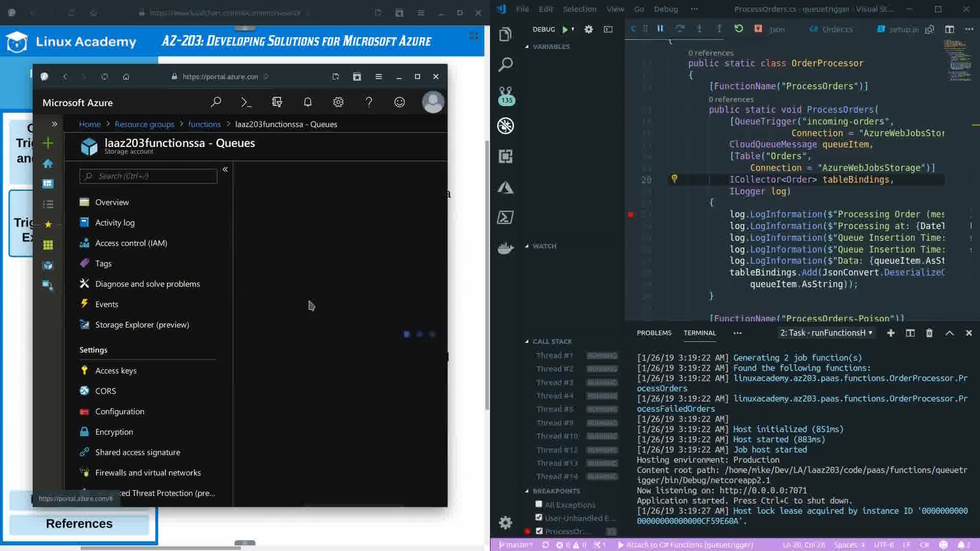
Task: Uncheck User-Unhandled Exceptions breakpoint
Action: 538,518
